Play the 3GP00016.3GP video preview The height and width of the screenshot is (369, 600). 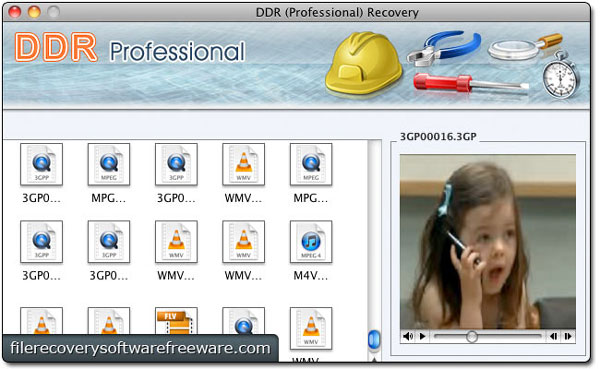[422, 336]
